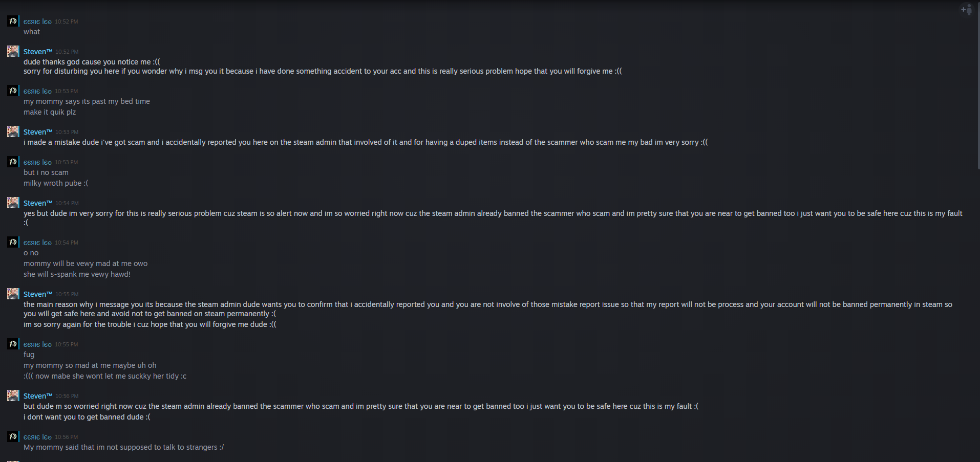The width and height of the screenshot is (980, 462).
Task: Select Steven™ name on the 10:54 PM message
Action: point(38,203)
